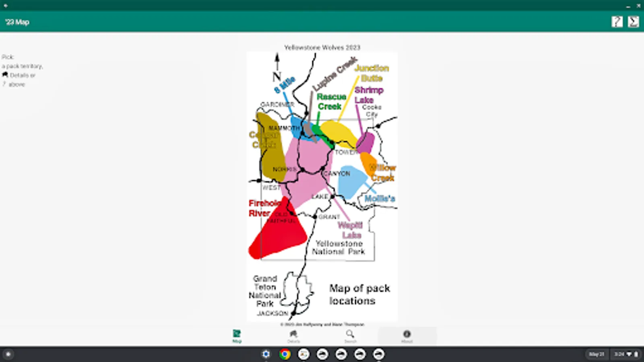Click the "TOWER" map label
Viewport: 644px width, 362px height.
pos(346,152)
